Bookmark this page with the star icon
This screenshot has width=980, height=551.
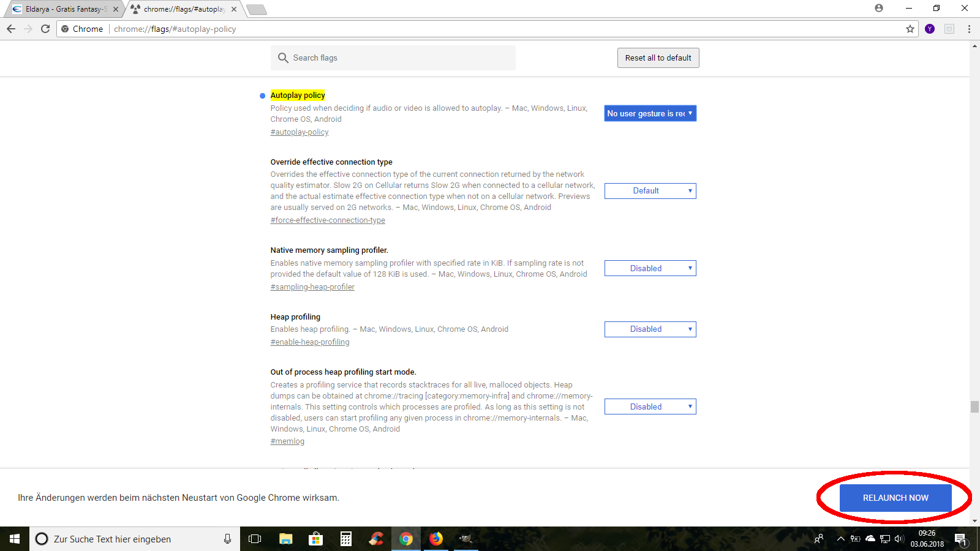click(x=910, y=29)
